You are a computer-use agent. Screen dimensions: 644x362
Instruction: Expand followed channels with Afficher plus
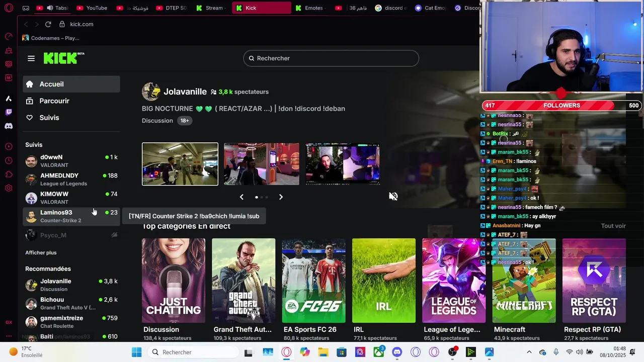41,252
